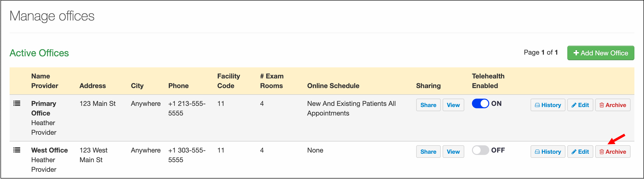This screenshot has height=179, width=644.
Task: Archive the Primary Office
Action: [x=613, y=105]
